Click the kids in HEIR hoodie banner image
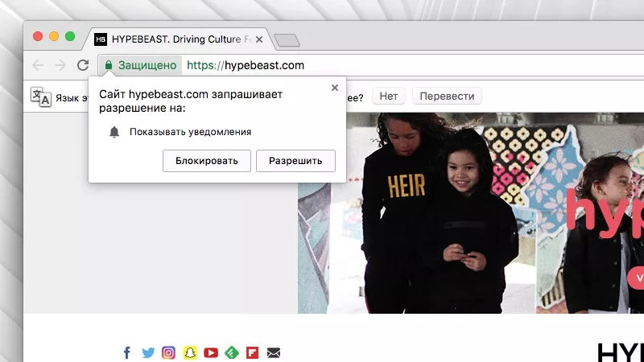Viewport: 644px width, 362px height. [x=471, y=213]
